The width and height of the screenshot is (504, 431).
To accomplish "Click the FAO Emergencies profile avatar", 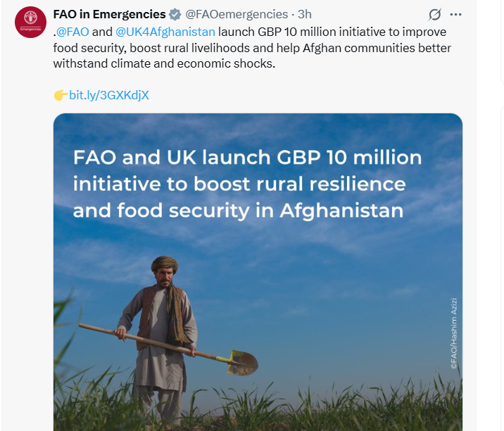I will [31, 22].
